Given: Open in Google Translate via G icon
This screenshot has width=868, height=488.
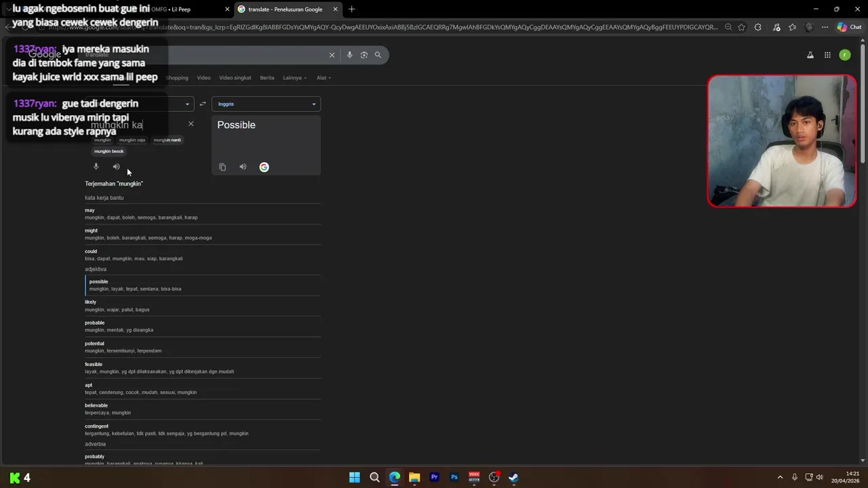Looking at the screenshot, I should pos(264,167).
